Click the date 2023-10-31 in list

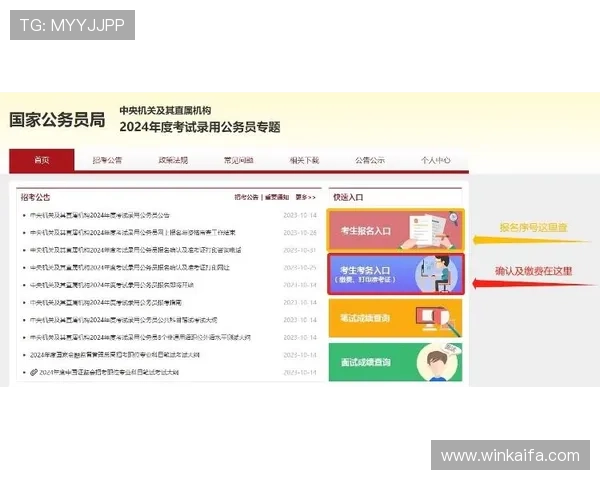point(300,250)
